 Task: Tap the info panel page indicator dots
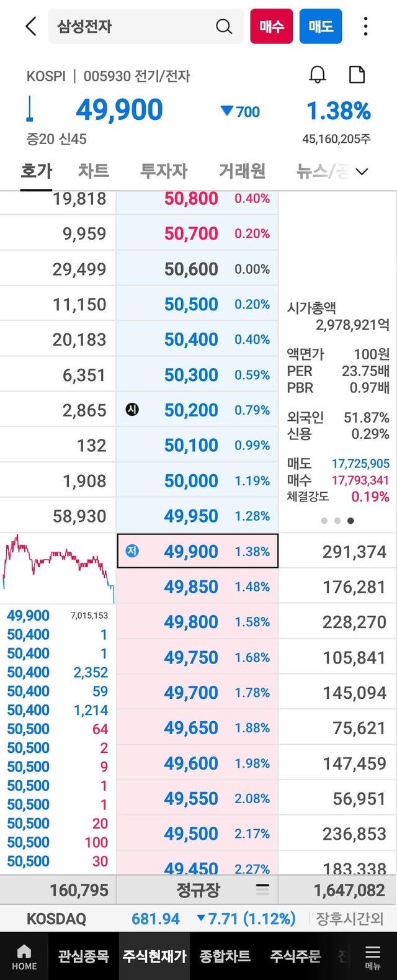(337, 521)
